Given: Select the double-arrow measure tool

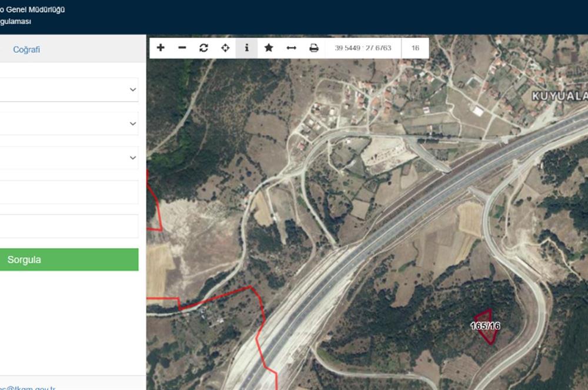Looking at the screenshot, I should pyautogui.click(x=291, y=48).
